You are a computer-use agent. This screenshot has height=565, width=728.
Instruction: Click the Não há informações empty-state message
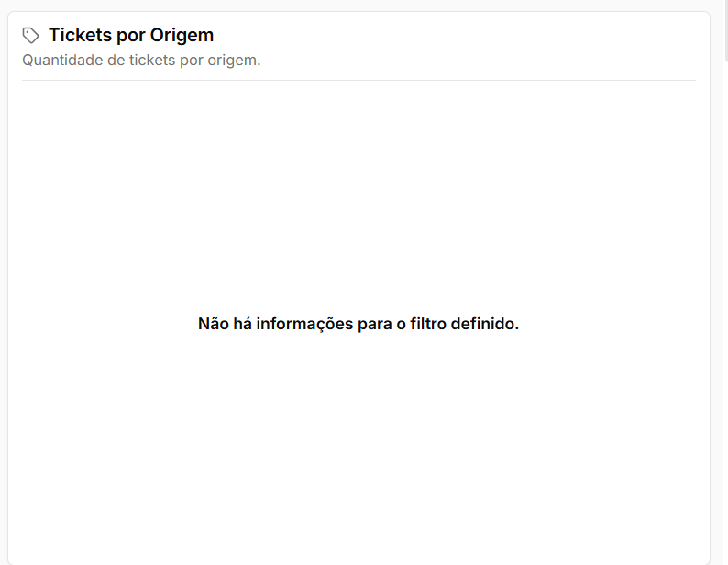point(358,324)
